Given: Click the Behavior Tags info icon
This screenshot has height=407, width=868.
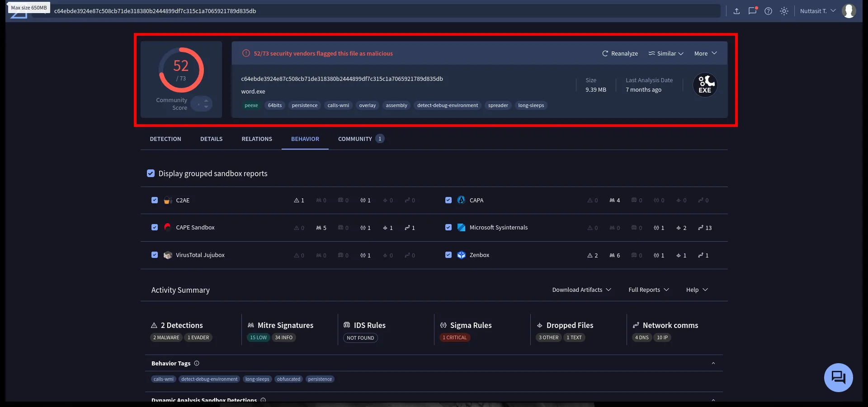Looking at the screenshot, I should point(197,363).
